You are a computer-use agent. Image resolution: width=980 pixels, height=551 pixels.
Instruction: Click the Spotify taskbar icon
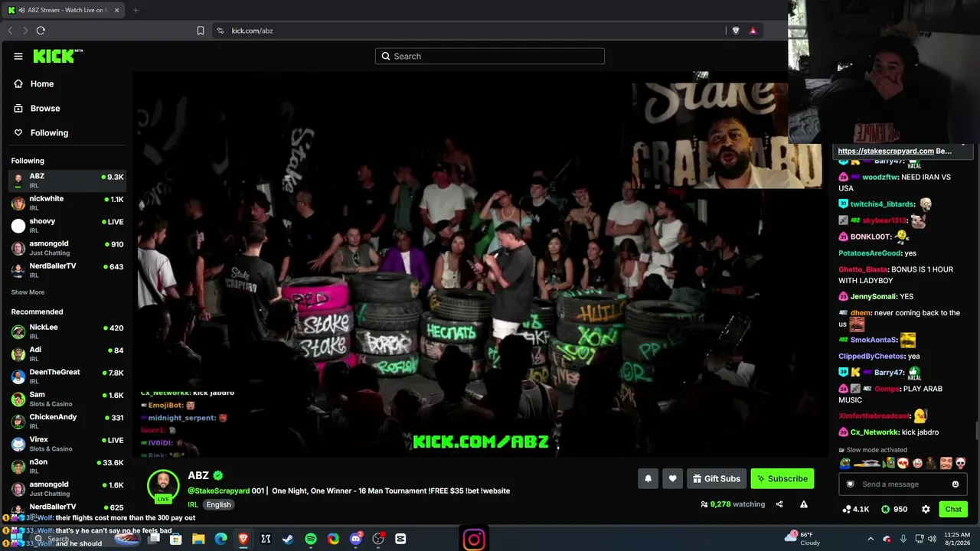(310, 539)
